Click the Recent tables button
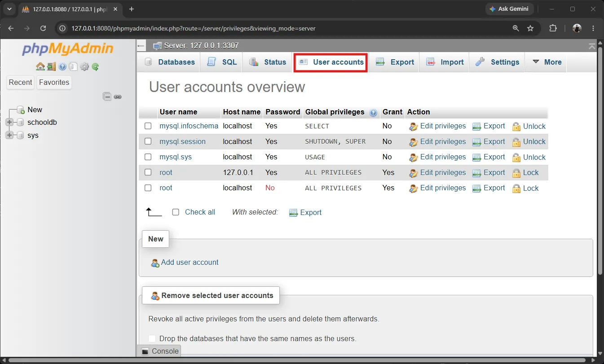Viewport: 604px width, 364px height. coord(21,83)
